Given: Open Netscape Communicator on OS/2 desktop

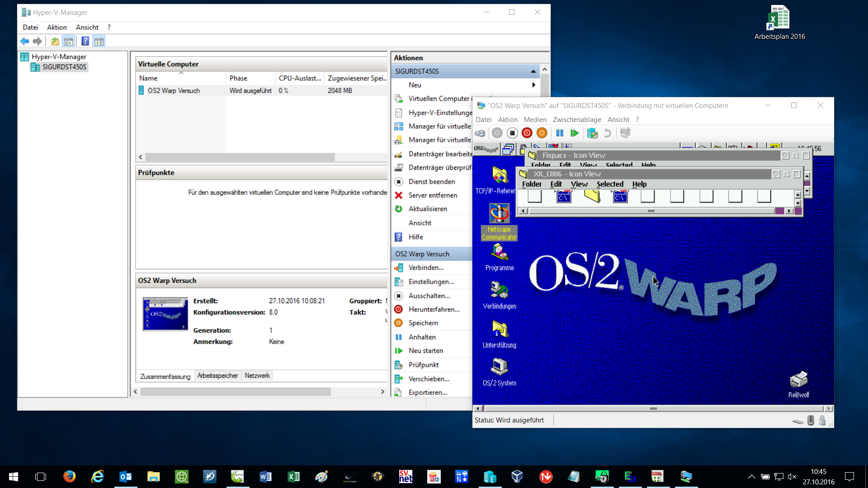Looking at the screenshot, I should pyautogui.click(x=499, y=221).
